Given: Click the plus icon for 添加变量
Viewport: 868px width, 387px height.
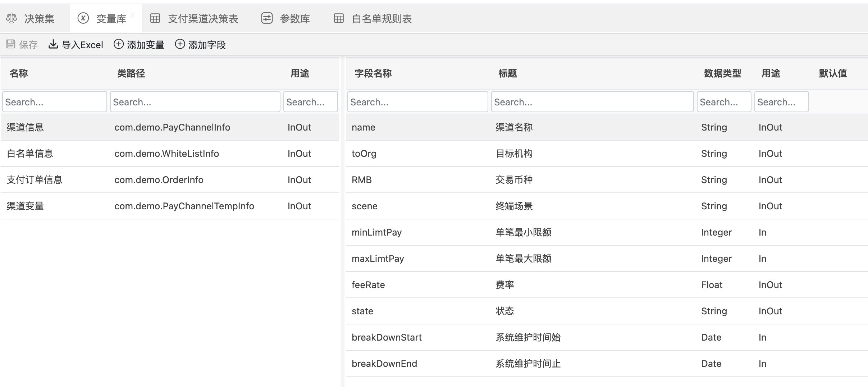Looking at the screenshot, I should [119, 44].
